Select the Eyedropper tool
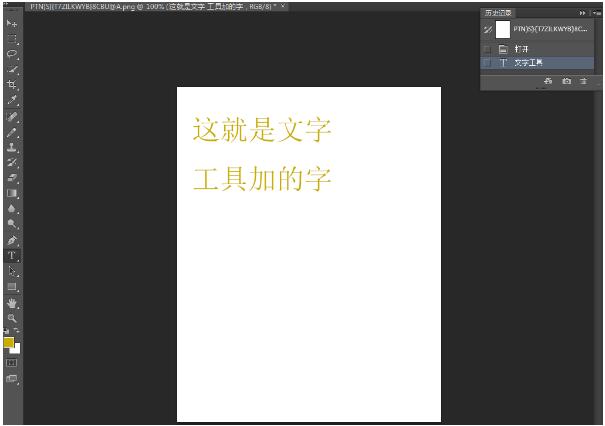 12,100
